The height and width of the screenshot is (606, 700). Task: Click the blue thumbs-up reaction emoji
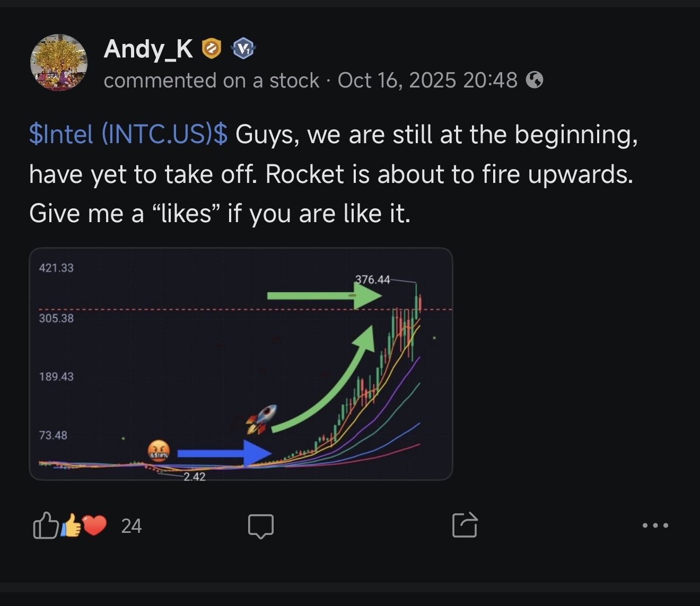tap(72, 526)
